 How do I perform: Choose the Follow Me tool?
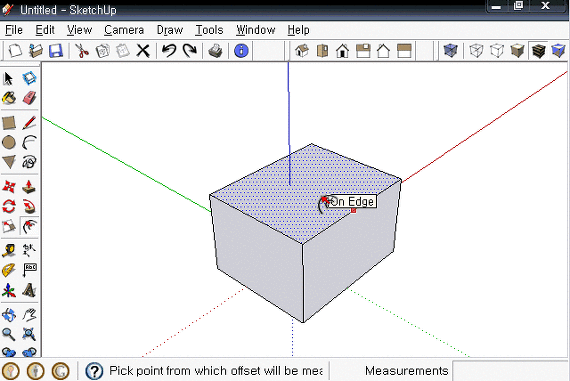[x=29, y=206]
